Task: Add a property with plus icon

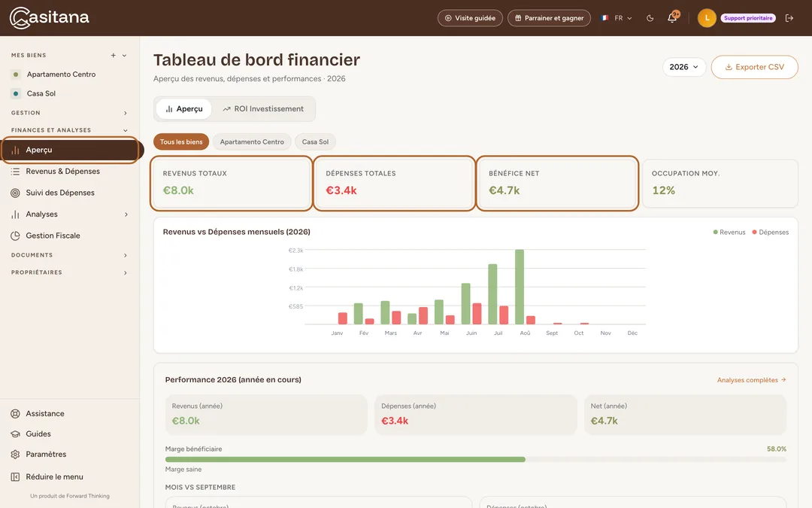Action: pyautogui.click(x=113, y=56)
